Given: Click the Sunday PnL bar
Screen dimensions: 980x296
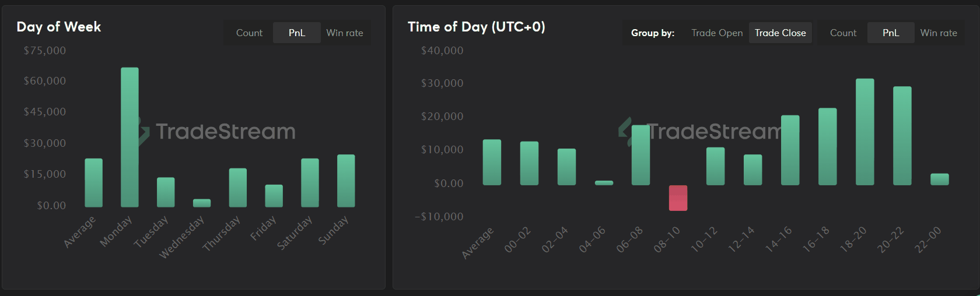Looking at the screenshot, I should point(346,181).
